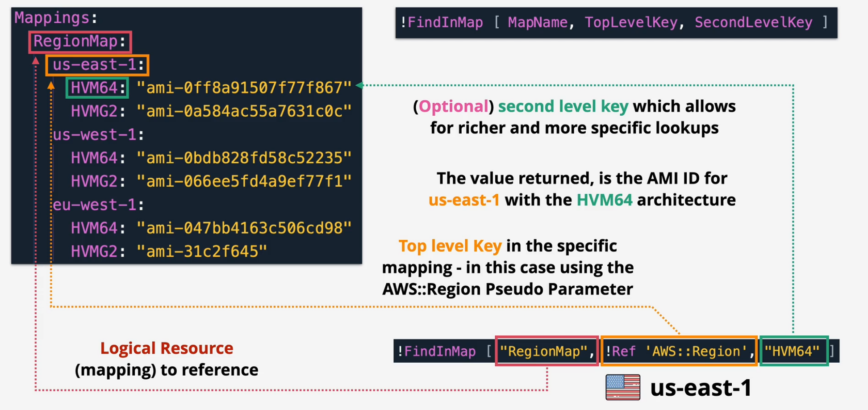Click the HVMG2 key under eu-west-1
The height and width of the screenshot is (410, 868).
coord(98,251)
